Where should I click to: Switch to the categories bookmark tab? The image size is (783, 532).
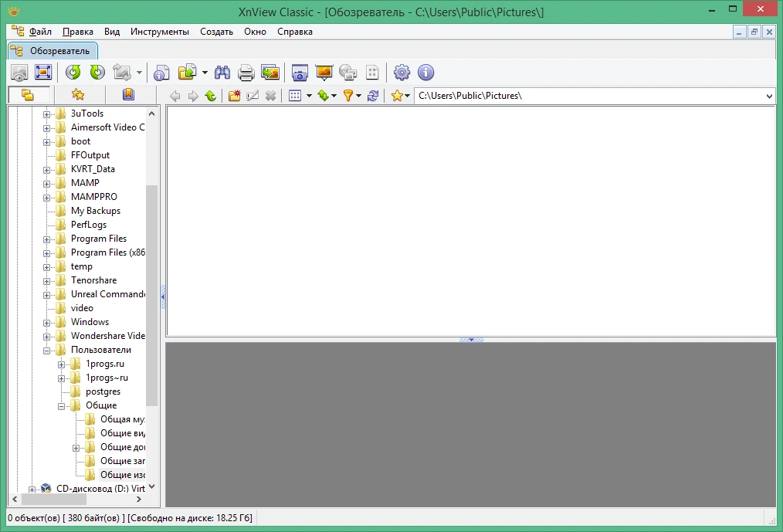(128, 94)
